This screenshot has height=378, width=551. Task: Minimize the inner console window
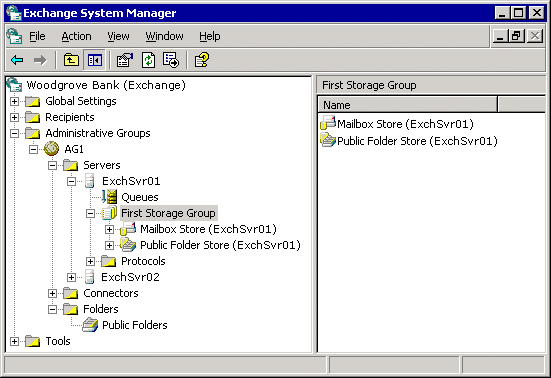(500, 35)
